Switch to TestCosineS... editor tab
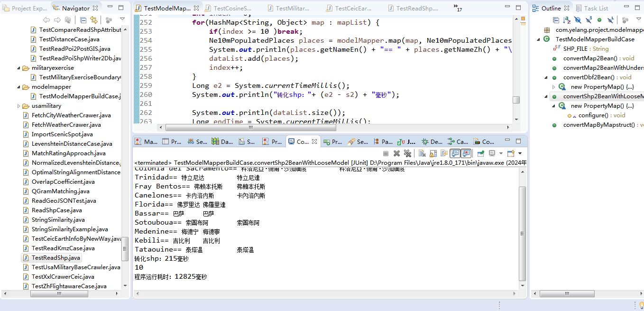The width and height of the screenshot is (644, 311). 232,8
